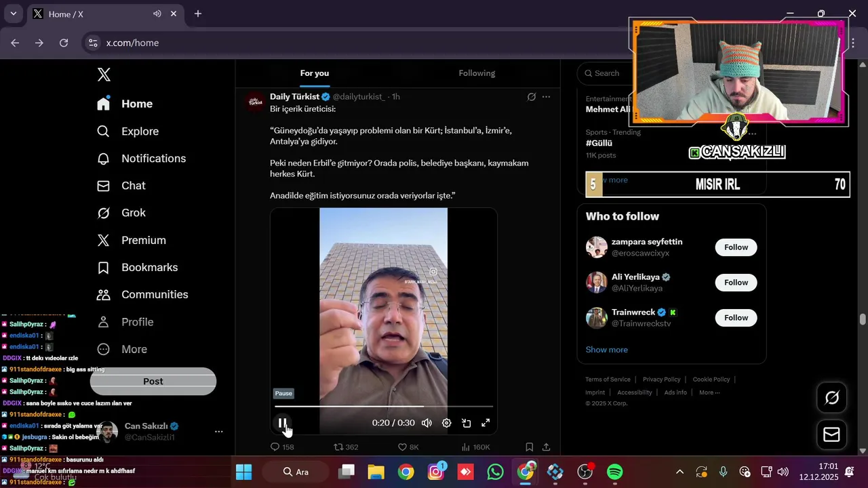This screenshot has height=488, width=868.
Task: Open Communities from the sidebar
Action: (142, 295)
